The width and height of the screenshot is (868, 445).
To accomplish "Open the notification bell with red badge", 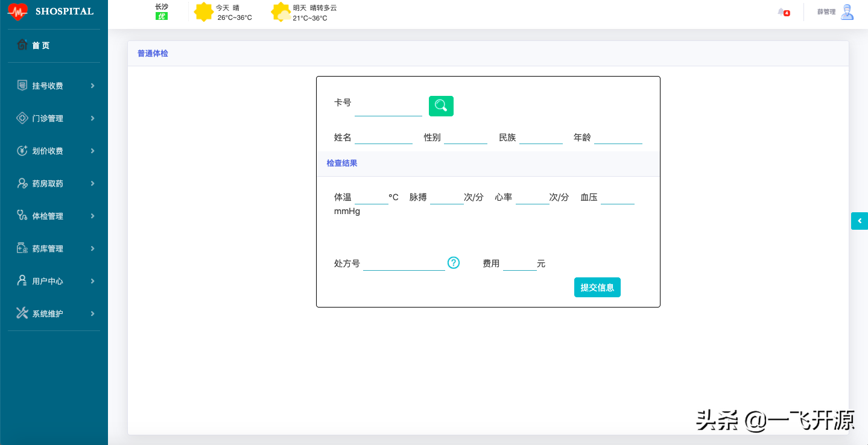I will coord(782,12).
